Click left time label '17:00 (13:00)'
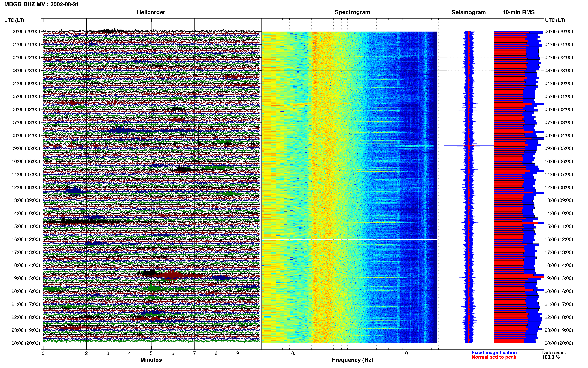Image resolution: width=588 pixels, height=368 pixels. [x=26, y=252]
